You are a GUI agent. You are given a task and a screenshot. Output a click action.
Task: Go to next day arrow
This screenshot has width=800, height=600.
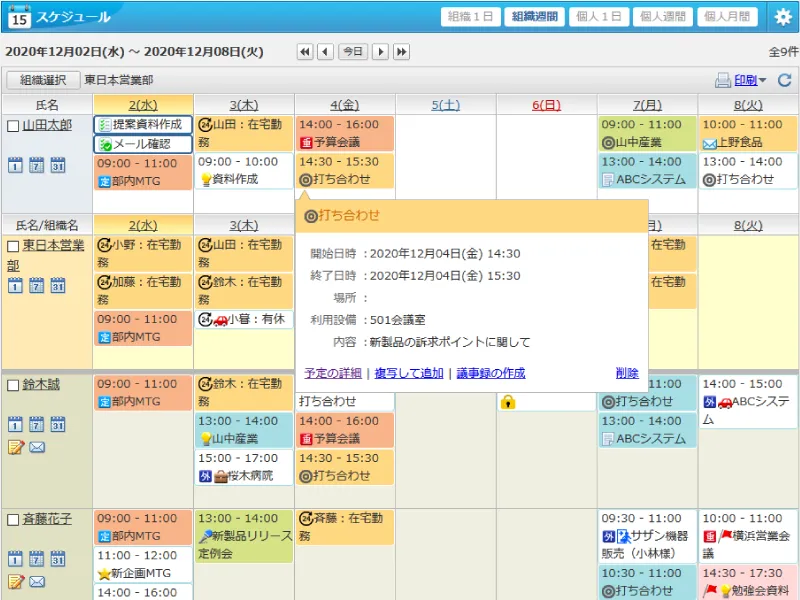pyautogui.click(x=380, y=52)
